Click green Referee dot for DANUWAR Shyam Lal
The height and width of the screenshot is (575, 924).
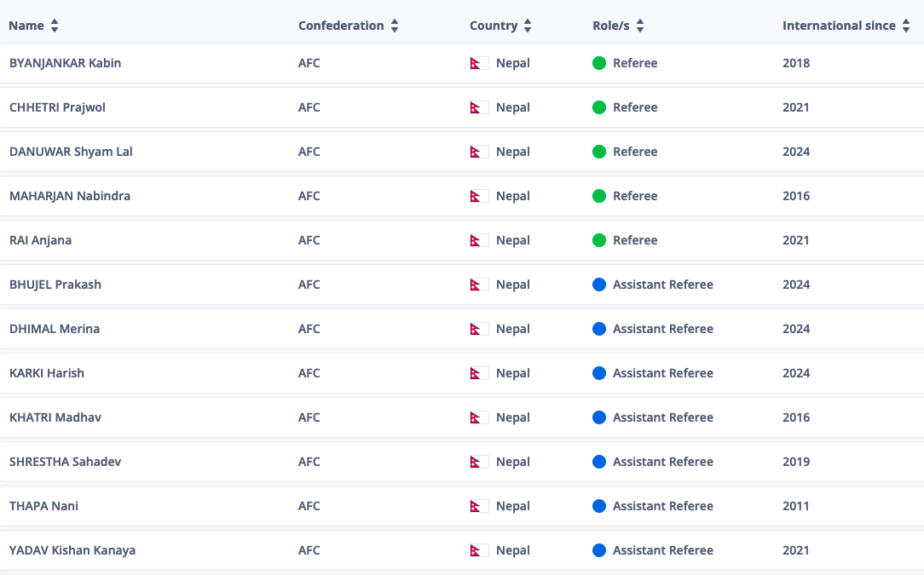[599, 152]
